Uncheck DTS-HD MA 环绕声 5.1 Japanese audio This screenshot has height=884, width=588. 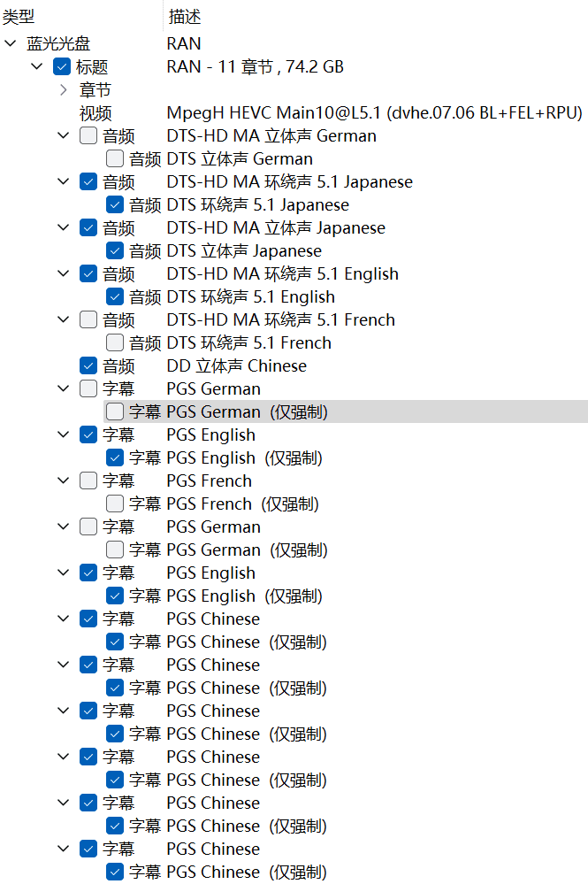coord(88,181)
